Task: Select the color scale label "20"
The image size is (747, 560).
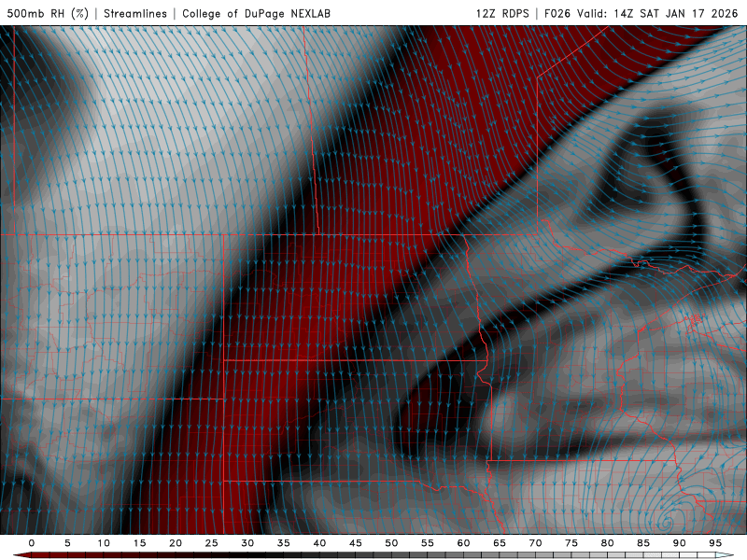Action: click(x=176, y=543)
